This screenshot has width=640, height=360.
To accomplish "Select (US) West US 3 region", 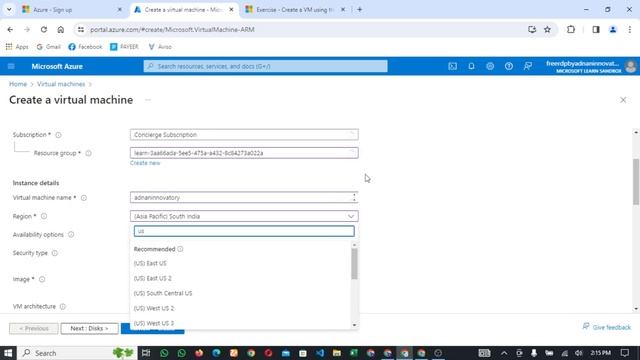I will click(240, 323).
